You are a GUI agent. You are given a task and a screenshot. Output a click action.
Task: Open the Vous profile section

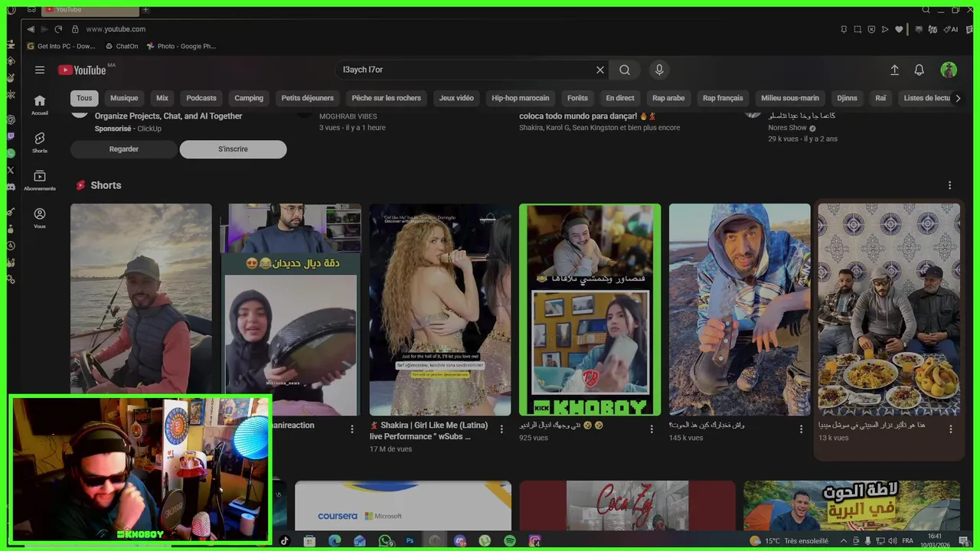click(x=40, y=218)
